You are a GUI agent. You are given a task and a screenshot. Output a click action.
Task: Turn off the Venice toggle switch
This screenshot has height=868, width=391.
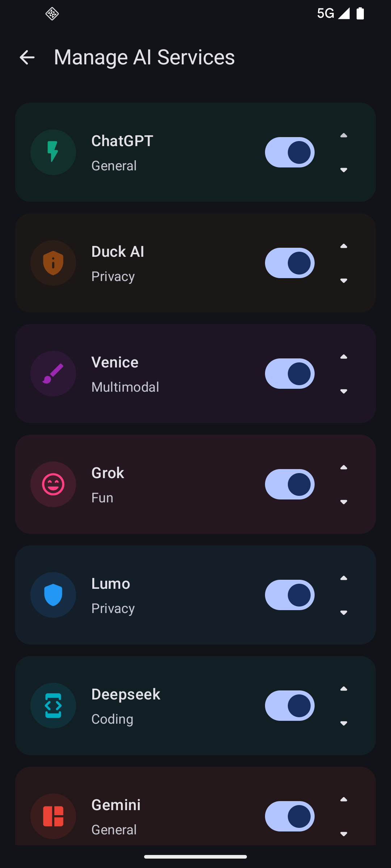(x=290, y=374)
